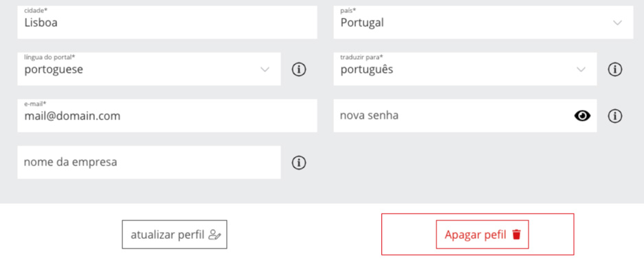
Task: Click info icon beside nome da empresa
Action: [x=299, y=163]
